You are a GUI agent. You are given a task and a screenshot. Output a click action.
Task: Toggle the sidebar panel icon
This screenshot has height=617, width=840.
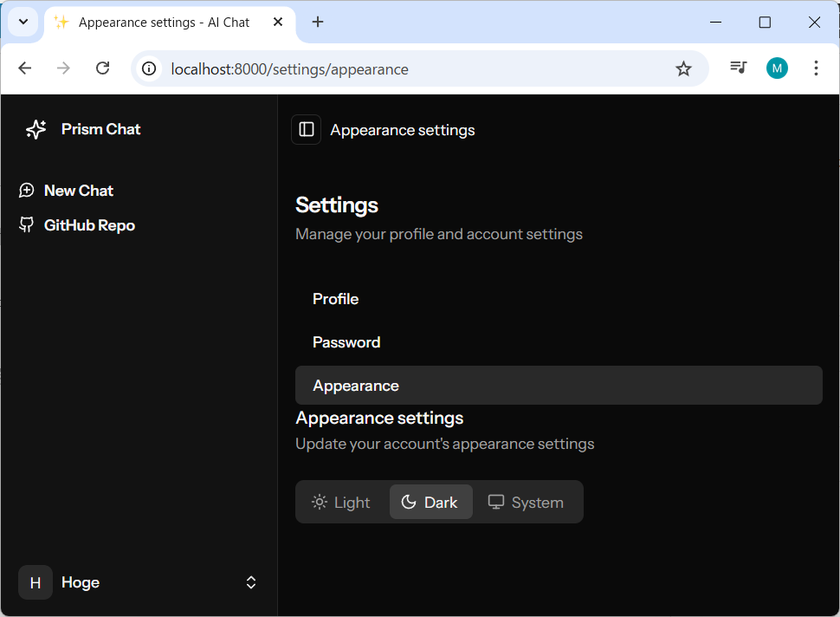[307, 129]
